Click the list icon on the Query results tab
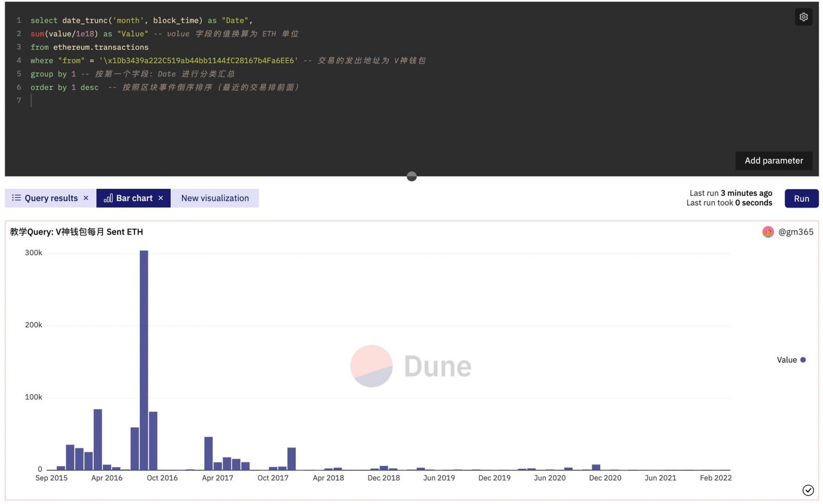Screen dimensions: 823x504 coord(16,198)
